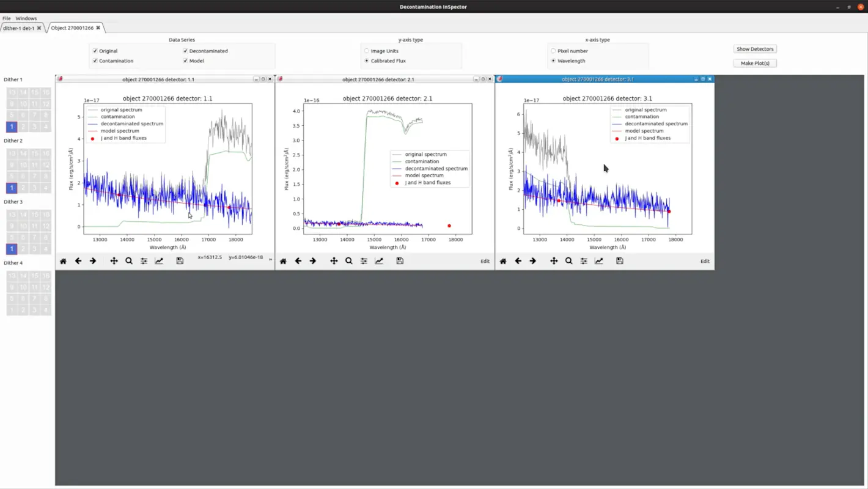
Task: Activate the Zoom magnifier in detector 2.1 toolbar
Action: point(348,261)
